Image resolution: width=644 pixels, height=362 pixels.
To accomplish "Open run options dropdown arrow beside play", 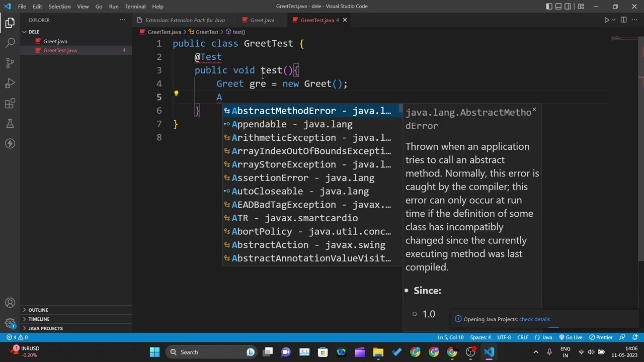I will click(614, 20).
